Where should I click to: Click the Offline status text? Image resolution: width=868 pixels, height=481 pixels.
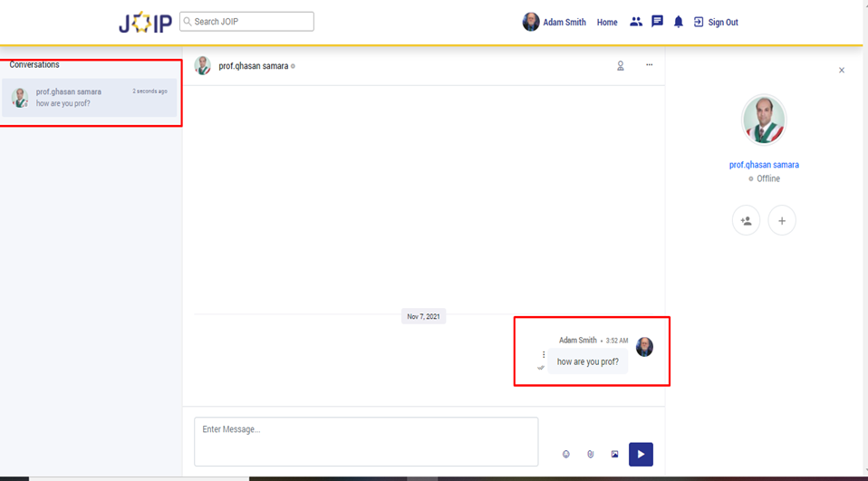tap(767, 178)
